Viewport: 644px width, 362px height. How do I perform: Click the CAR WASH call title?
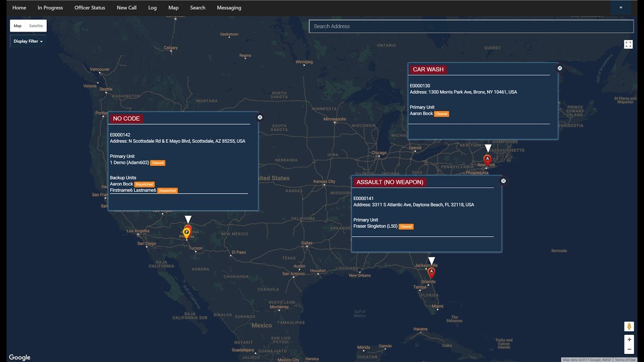[428, 69]
